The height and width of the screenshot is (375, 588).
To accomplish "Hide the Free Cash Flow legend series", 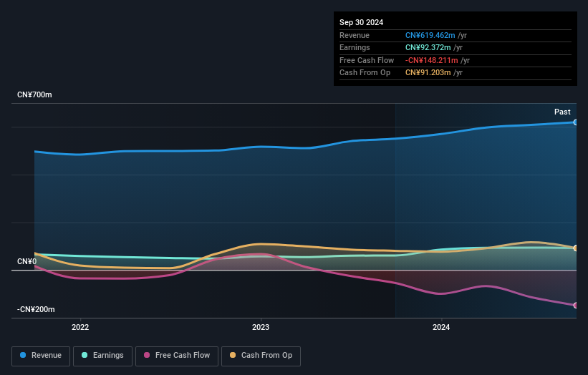I will click(x=177, y=355).
